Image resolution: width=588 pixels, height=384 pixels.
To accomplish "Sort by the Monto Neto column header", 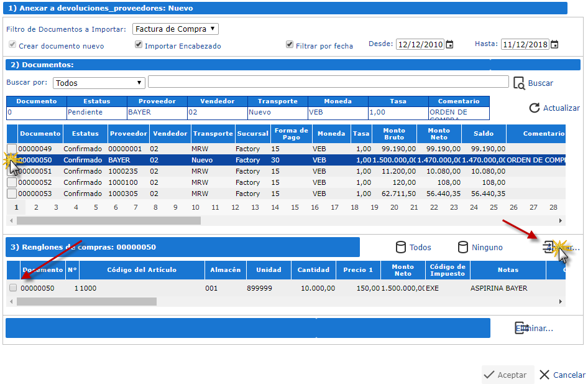I will coord(439,134).
